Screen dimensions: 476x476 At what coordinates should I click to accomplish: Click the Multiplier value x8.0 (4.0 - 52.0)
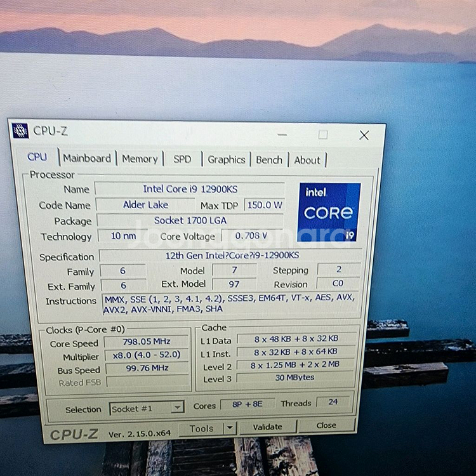(x=147, y=355)
